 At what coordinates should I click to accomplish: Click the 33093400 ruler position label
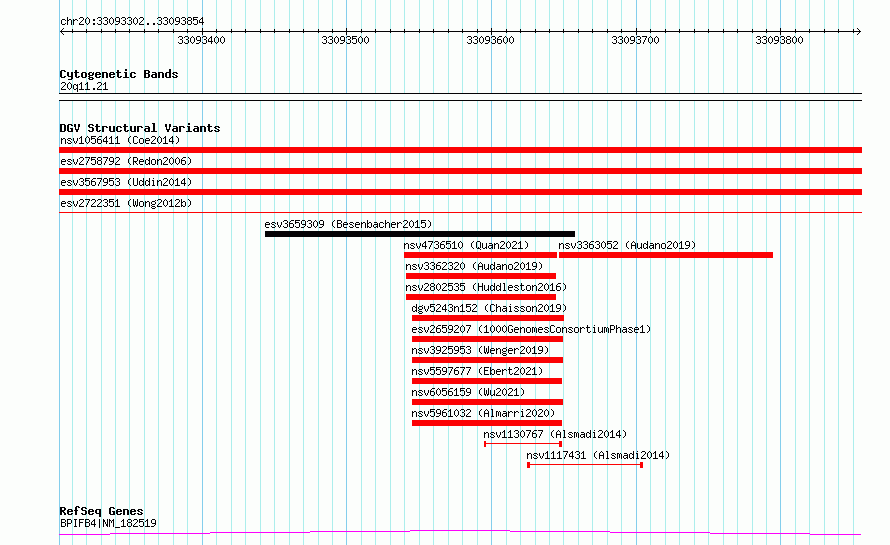[201, 40]
